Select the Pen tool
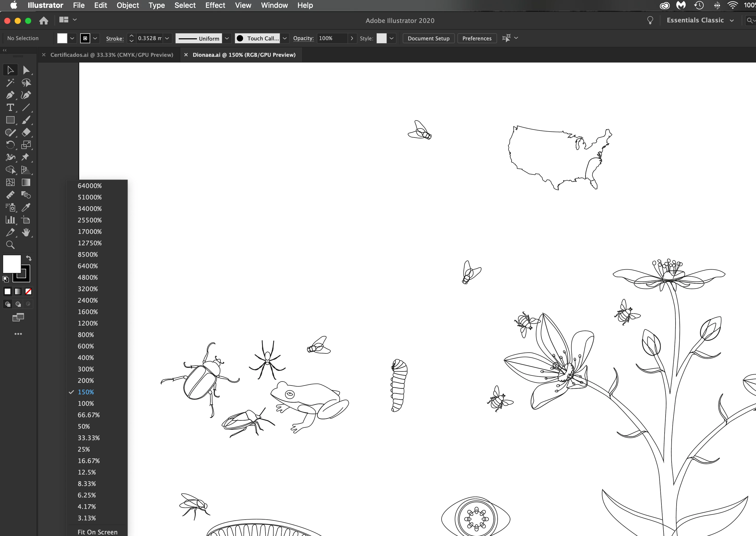 click(10, 95)
